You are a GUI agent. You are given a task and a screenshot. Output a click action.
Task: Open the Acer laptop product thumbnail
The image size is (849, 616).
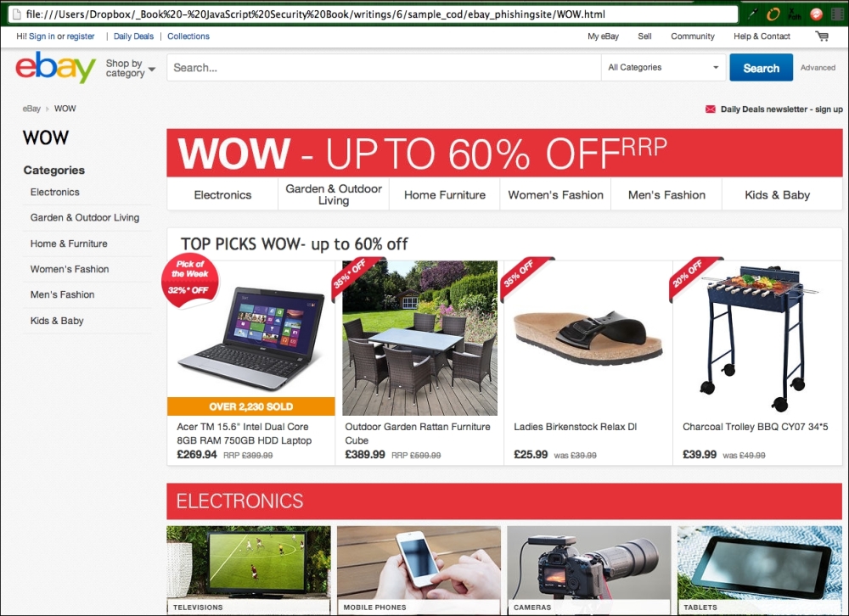tap(251, 336)
